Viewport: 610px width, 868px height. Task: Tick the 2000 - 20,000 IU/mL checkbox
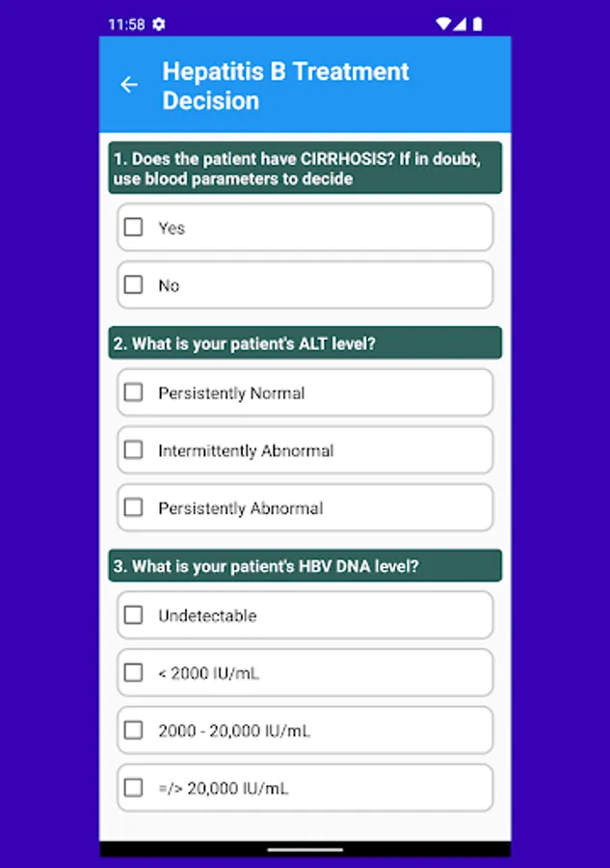pyautogui.click(x=134, y=730)
